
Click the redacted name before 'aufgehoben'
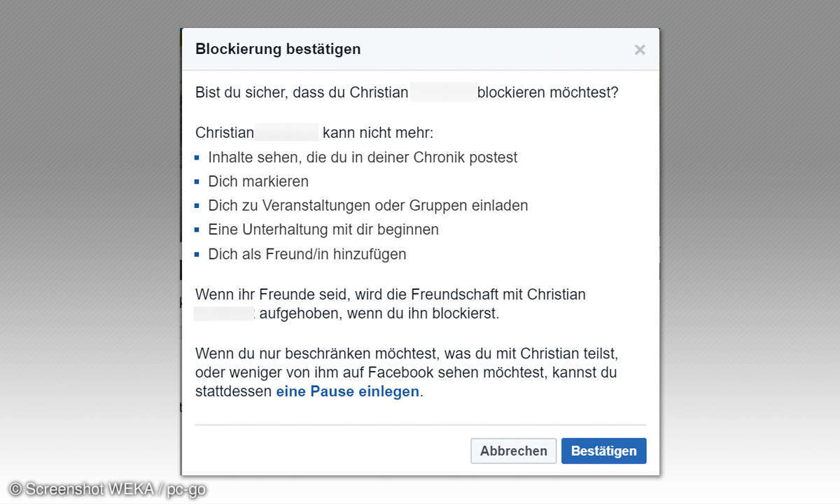[x=225, y=314]
